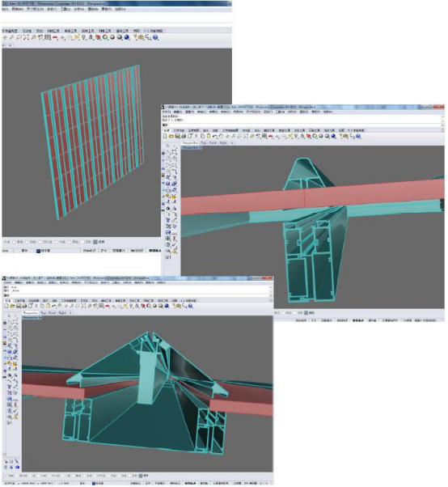Add viewport tab with plus in bottom window
Viewport: 448px width, 487px height.
(70, 313)
